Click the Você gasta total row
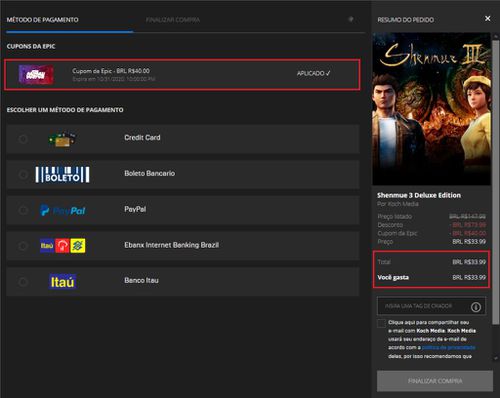Screen dimensions: 500x398 (432, 277)
